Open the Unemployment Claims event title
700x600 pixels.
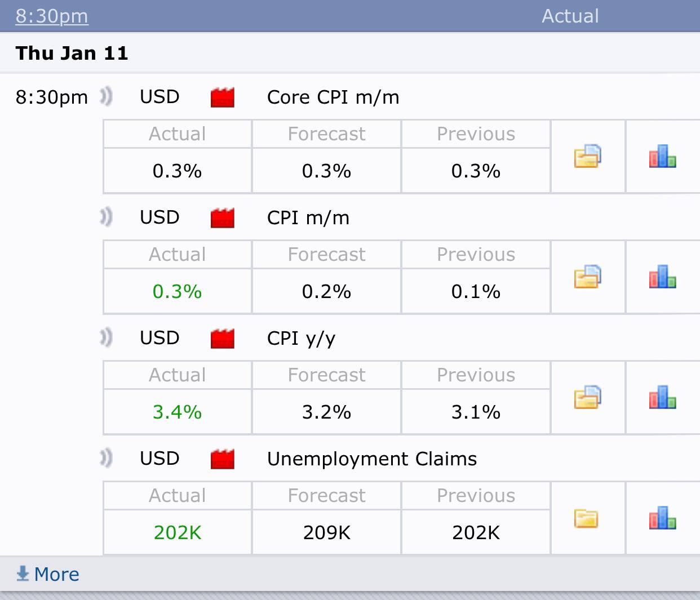pyautogui.click(x=371, y=459)
